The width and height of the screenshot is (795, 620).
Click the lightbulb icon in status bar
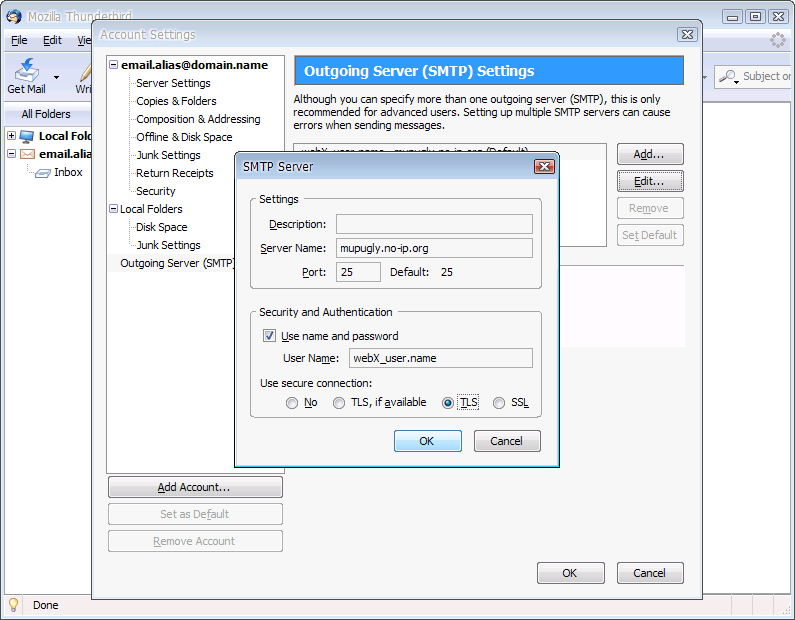point(14,605)
